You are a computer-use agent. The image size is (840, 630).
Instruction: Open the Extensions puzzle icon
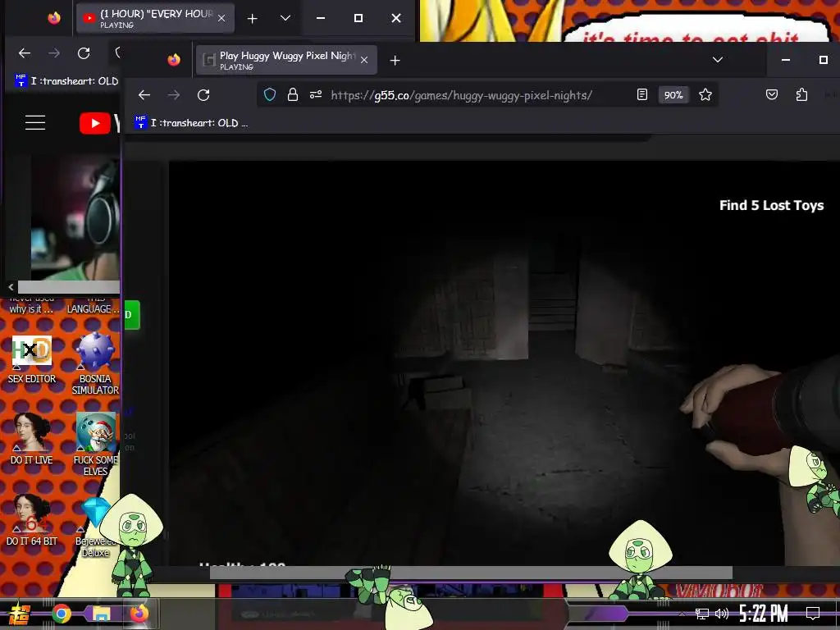pos(801,95)
